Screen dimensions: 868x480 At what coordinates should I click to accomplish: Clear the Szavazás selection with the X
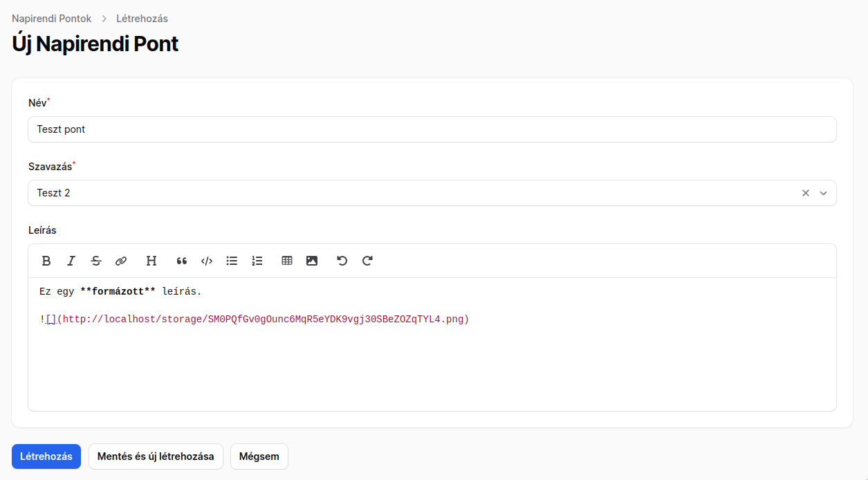(806, 193)
